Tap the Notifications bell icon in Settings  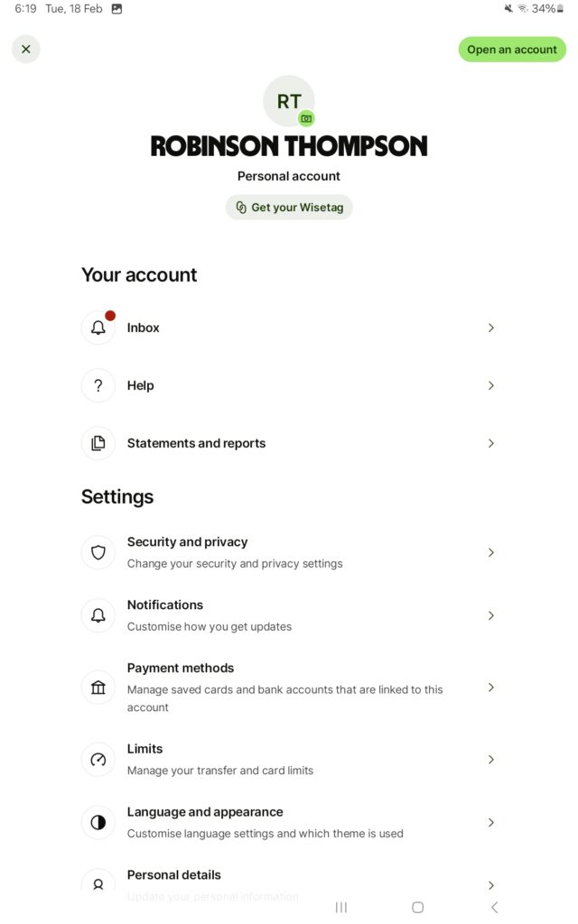pyautogui.click(x=98, y=615)
